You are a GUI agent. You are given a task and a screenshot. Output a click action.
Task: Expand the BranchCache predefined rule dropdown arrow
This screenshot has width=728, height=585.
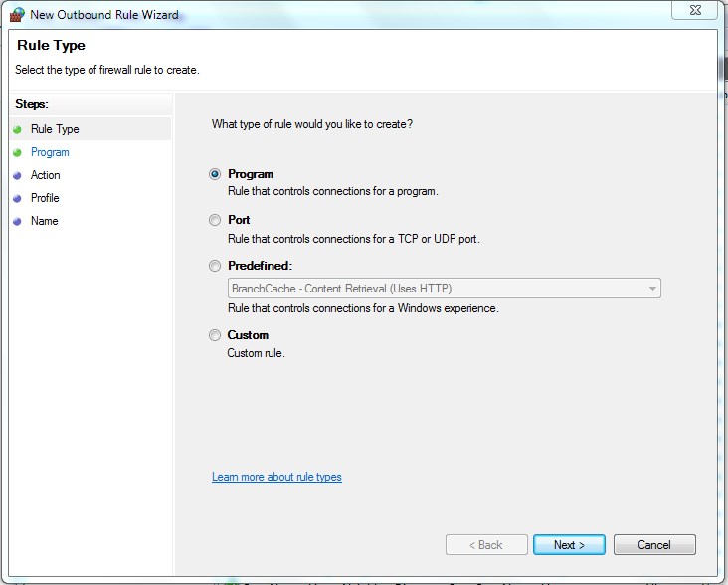pyautogui.click(x=652, y=289)
